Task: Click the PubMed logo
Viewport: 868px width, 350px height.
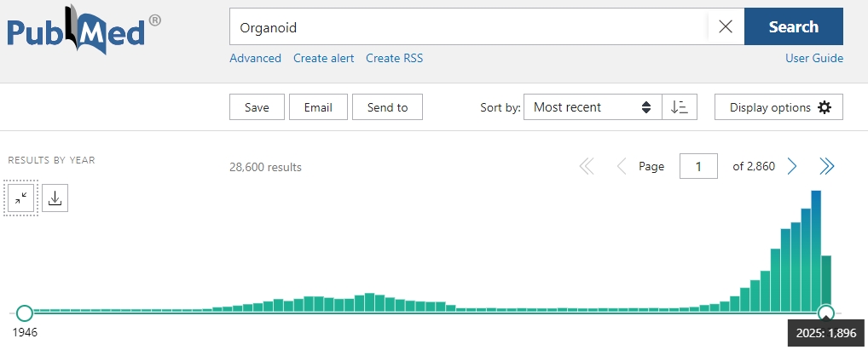Action: pos(84,32)
